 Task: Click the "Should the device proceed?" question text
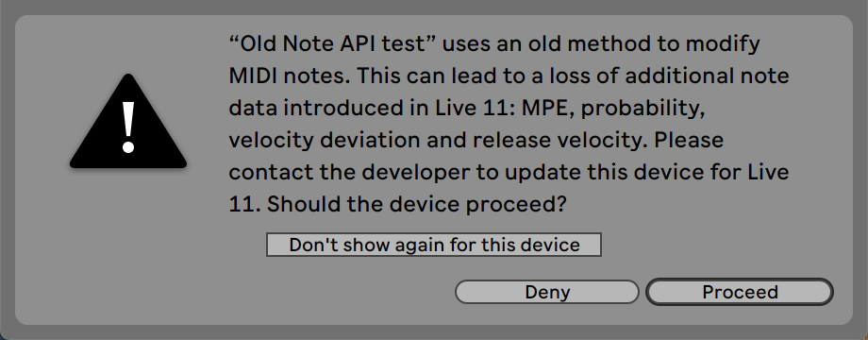[x=417, y=204]
